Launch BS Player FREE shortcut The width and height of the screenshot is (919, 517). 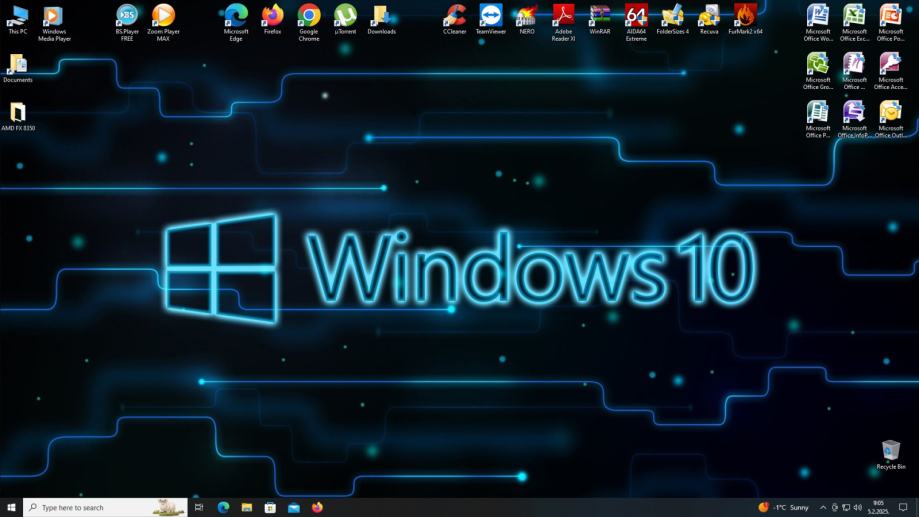127,23
